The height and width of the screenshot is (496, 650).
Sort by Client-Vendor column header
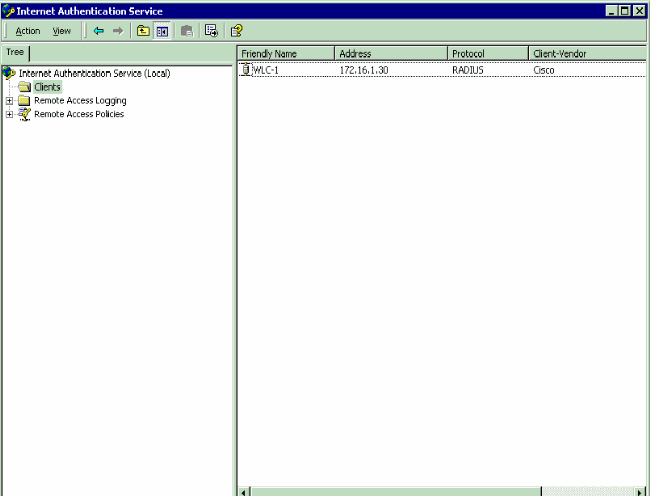click(587, 54)
